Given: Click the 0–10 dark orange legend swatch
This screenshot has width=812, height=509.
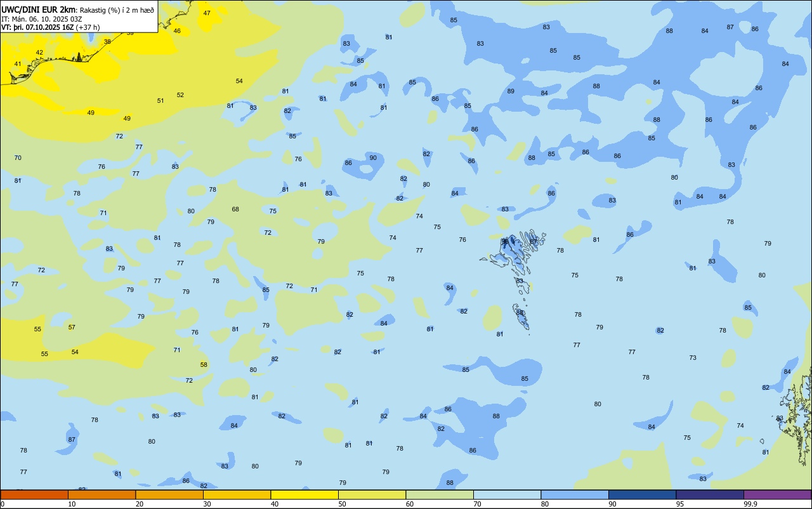Looking at the screenshot, I should (x=34, y=494).
